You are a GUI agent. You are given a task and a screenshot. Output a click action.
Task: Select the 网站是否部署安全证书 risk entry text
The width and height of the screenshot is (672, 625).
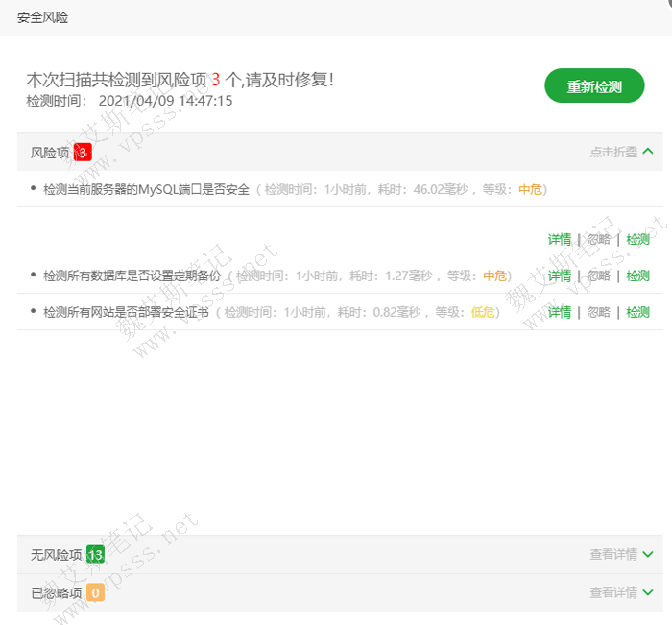coord(126,312)
